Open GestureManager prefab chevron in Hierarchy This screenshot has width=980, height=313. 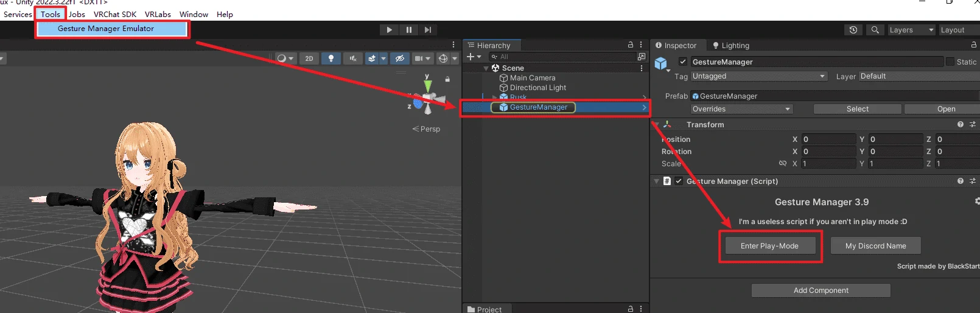coord(644,107)
